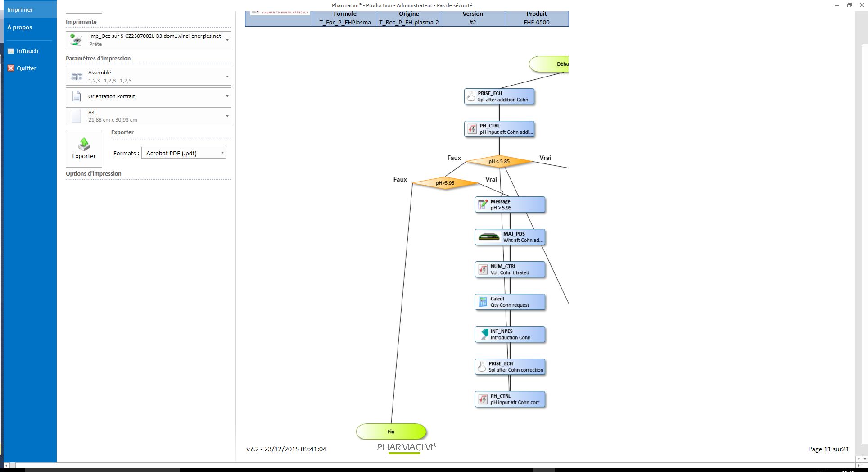
Task: Click the Assemblé collated pages icon
Action: pos(77,77)
